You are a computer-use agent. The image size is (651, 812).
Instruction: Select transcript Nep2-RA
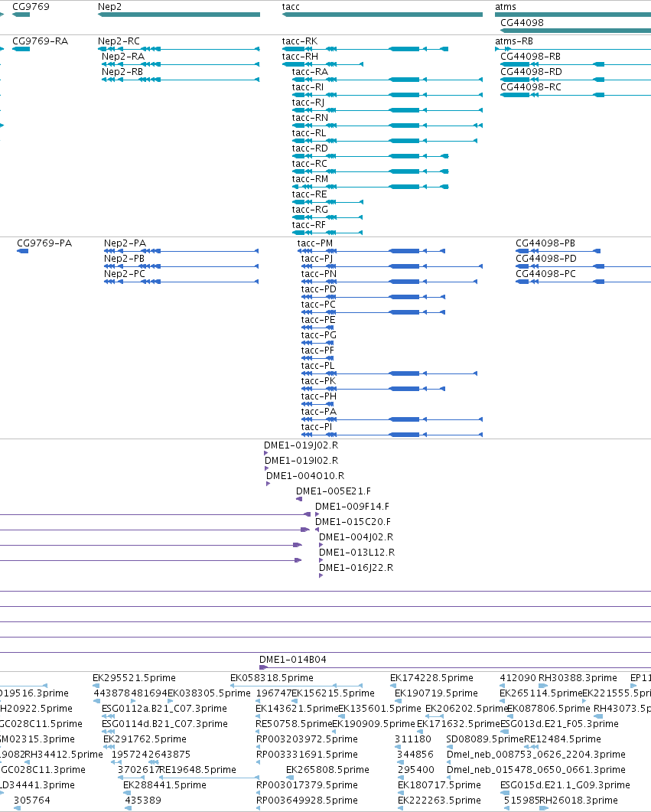coord(123,57)
